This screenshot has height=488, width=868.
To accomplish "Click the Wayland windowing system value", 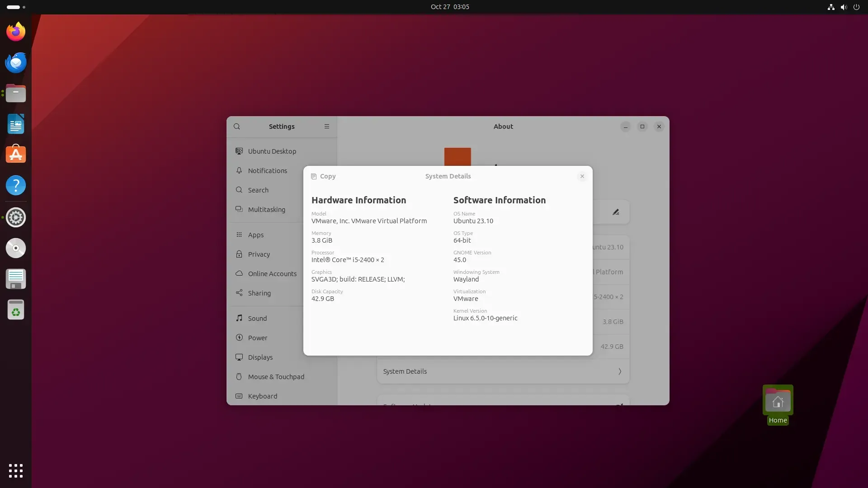I will click(x=466, y=279).
